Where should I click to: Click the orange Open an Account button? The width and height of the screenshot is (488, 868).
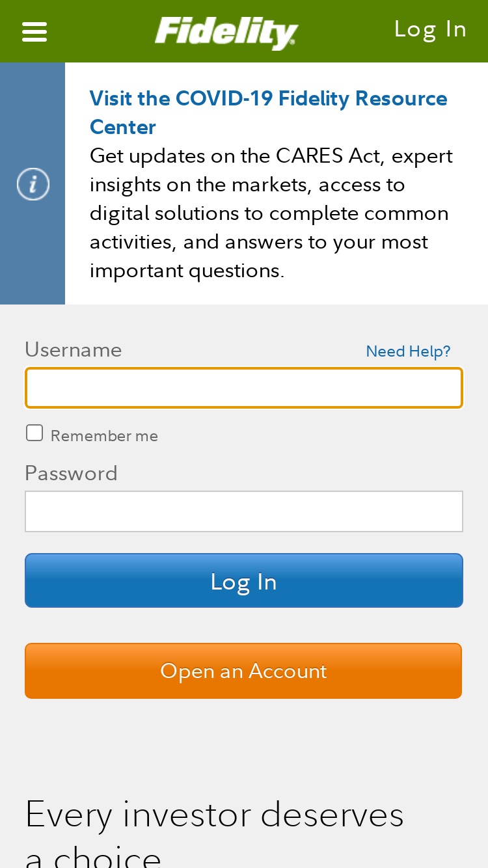coord(243,671)
